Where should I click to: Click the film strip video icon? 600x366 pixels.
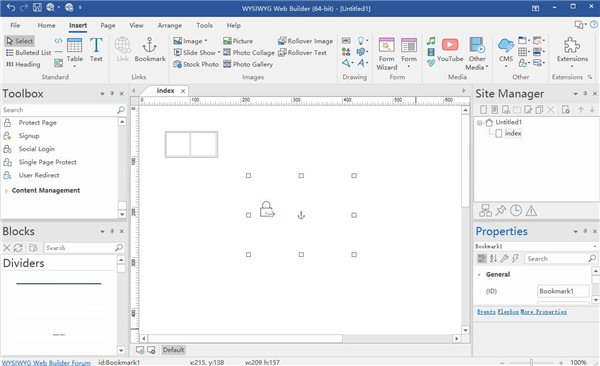[x=431, y=52]
